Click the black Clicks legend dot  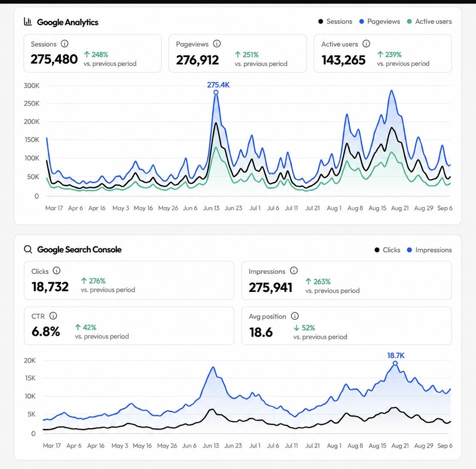pyautogui.click(x=377, y=250)
